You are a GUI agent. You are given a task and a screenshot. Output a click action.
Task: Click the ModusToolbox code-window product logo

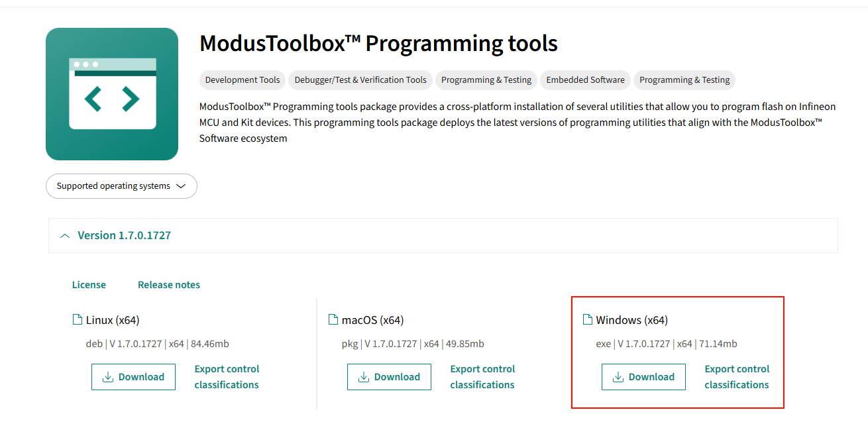click(112, 94)
